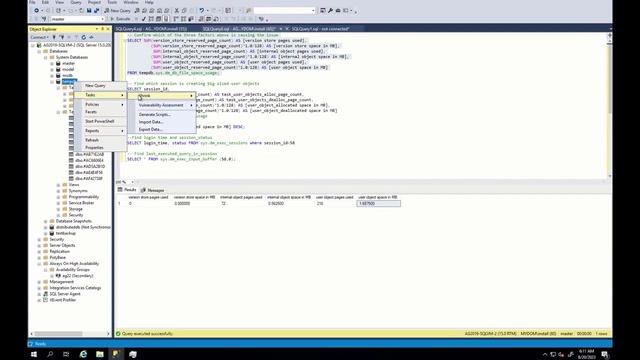The image size is (640, 360).
Task: Click the Cut scissors icon in toolbar
Action: pyautogui.click(x=176, y=11)
